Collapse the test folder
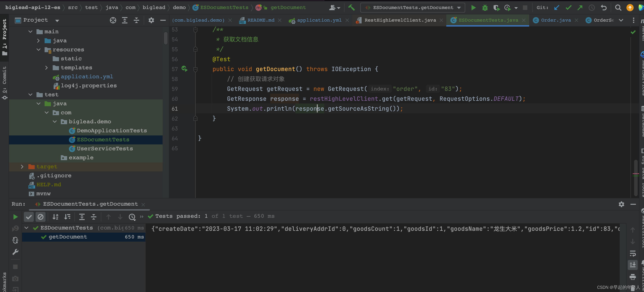 tap(30, 94)
